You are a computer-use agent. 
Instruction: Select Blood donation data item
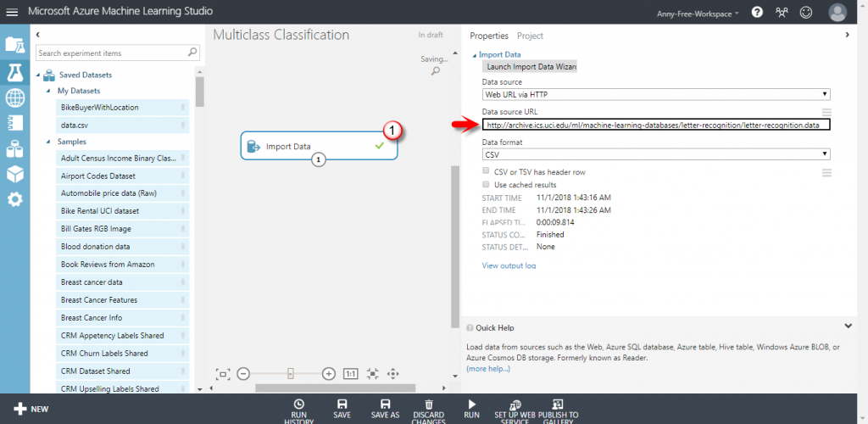point(122,247)
